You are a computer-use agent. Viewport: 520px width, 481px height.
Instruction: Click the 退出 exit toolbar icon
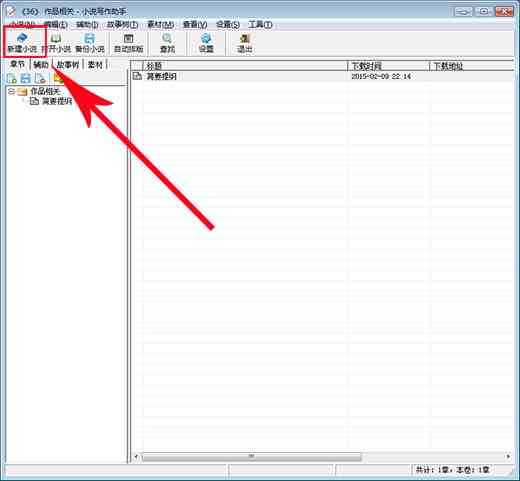(x=245, y=42)
